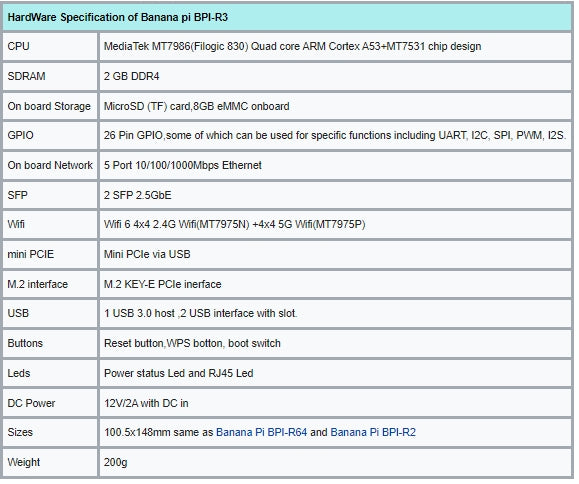The image size is (579, 484).
Task: Click the HardWare Specification table header
Action: tap(118, 17)
